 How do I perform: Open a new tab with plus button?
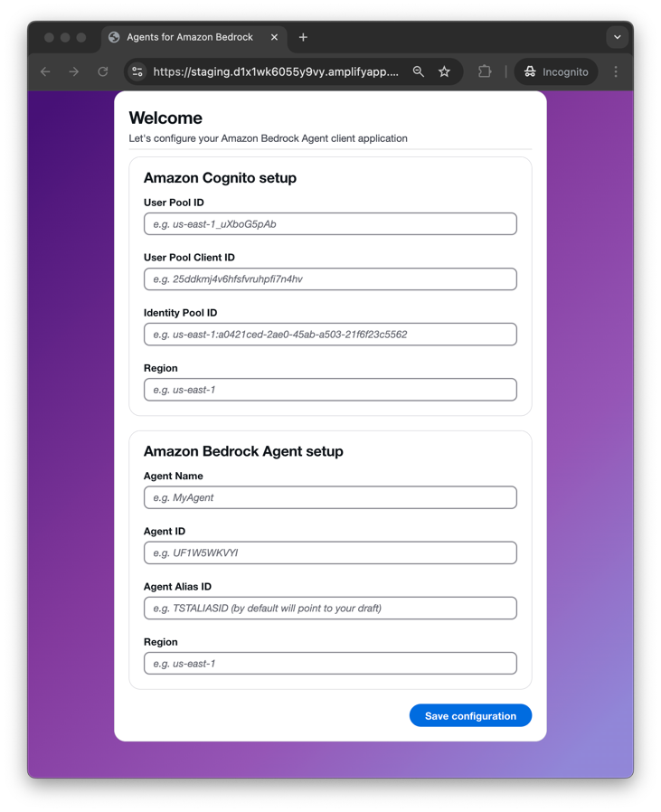click(304, 37)
